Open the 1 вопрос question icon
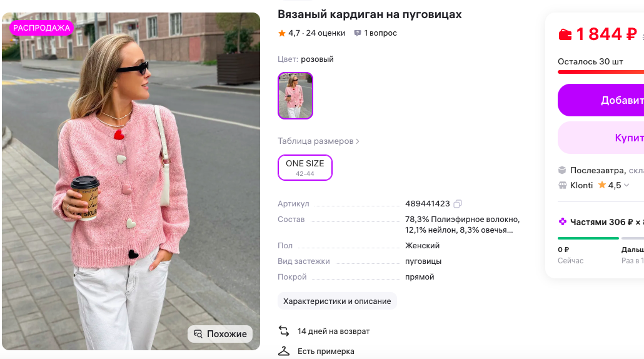The width and height of the screenshot is (644, 359). click(357, 33)
